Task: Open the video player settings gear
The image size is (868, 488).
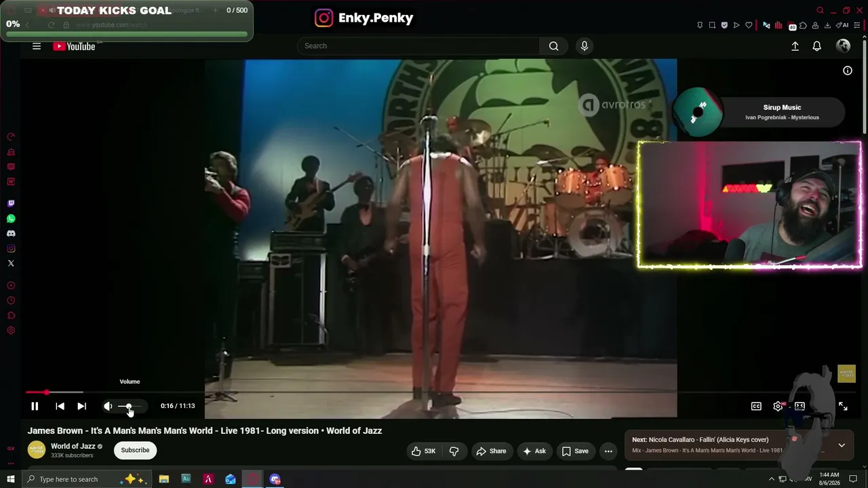Action: [x=778, y=406]
